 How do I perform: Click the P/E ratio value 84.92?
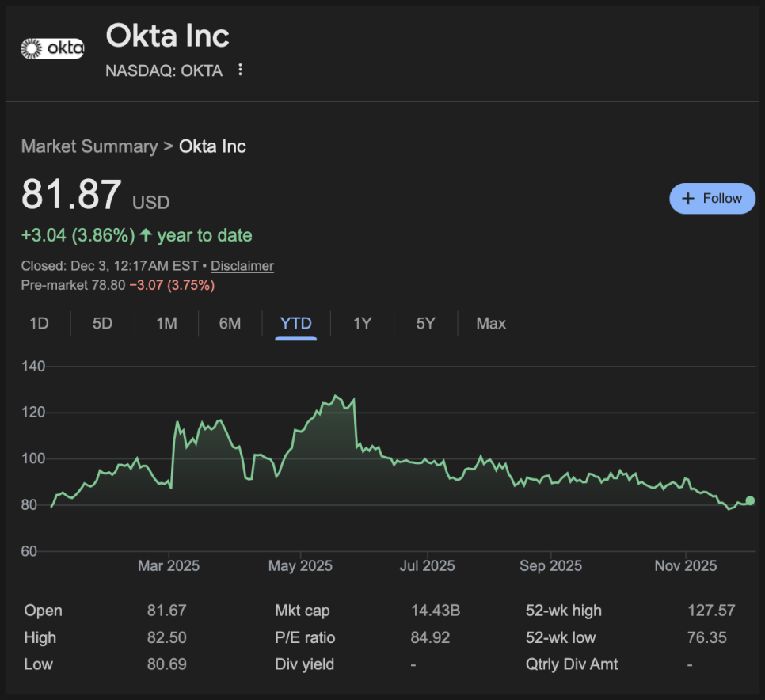(x=430, y=637)
